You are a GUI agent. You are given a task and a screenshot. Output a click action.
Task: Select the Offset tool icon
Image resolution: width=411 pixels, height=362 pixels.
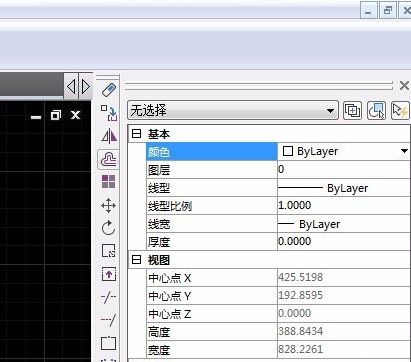pyautogui.click(x=108, y=159)
